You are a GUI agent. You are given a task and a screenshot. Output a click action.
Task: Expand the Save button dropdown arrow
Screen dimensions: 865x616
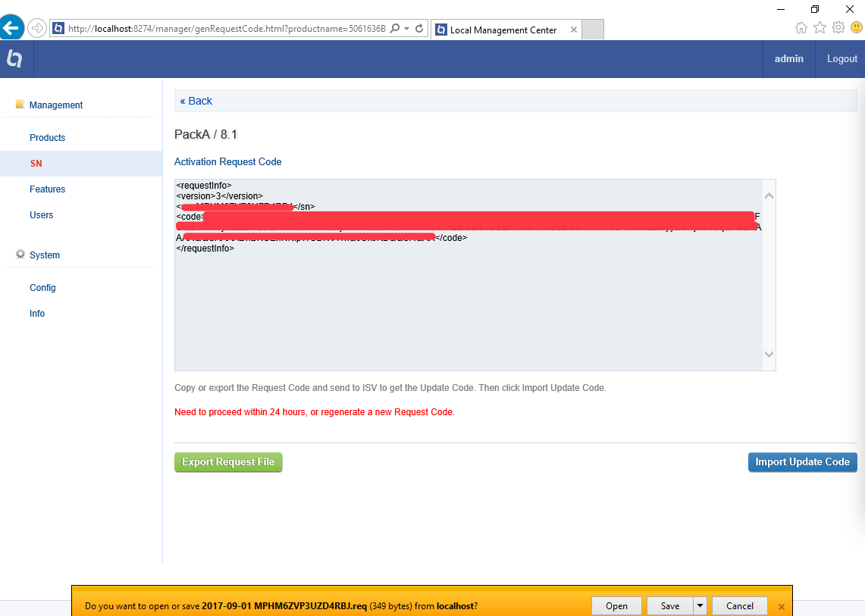700,605
